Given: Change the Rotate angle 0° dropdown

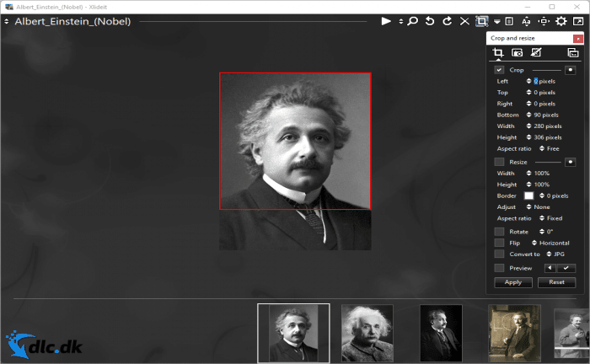Looking at the screenshot, I should [x=546, y=232].
